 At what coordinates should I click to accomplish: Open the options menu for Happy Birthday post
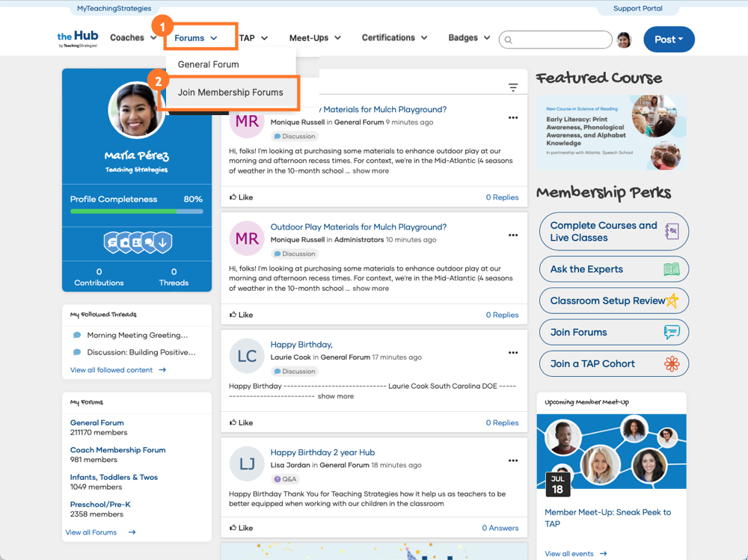[x=513, y=353]
